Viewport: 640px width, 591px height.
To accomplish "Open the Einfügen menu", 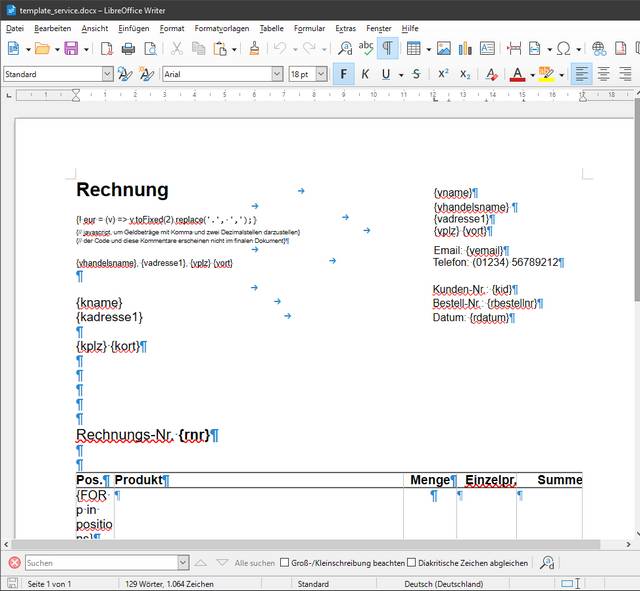I will [133, 28].
